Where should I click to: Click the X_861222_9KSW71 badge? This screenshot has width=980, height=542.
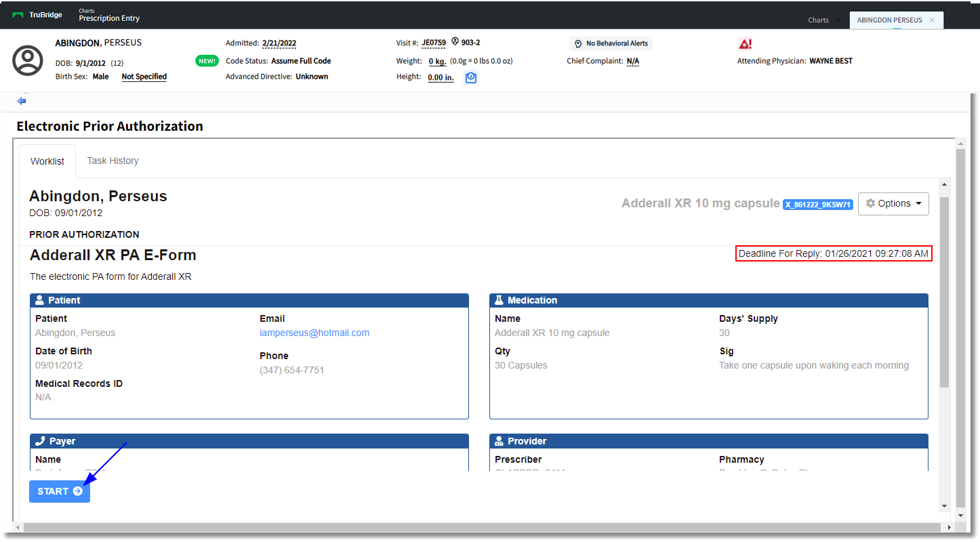pos(818,205)
